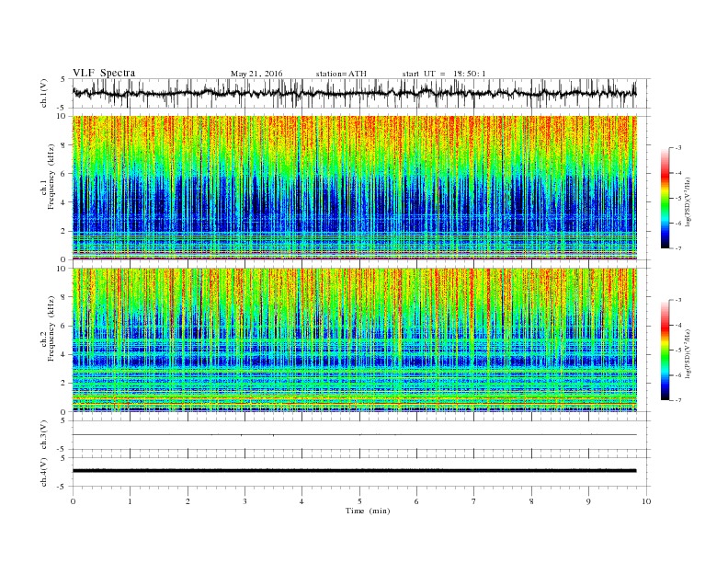Click the 'May 21, 2016' date label

(x=256, y=74)
